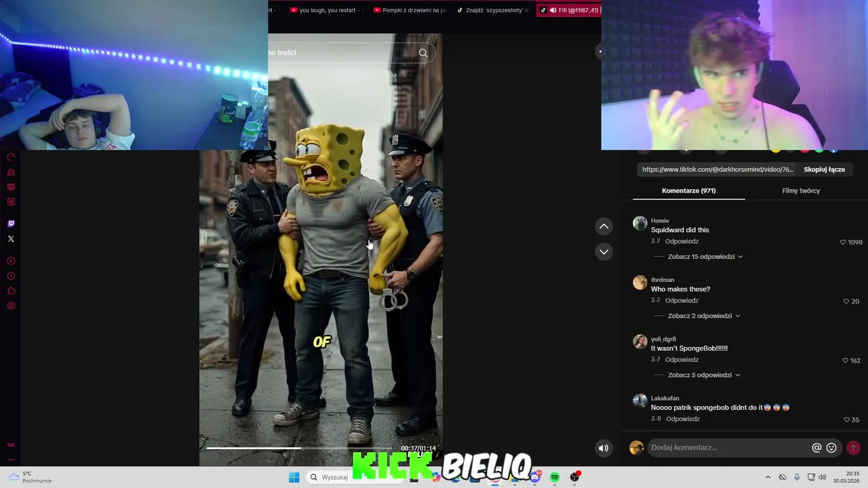
Task: Reply to Homie's comment via Odpowiedz
Action: [682, 241]
